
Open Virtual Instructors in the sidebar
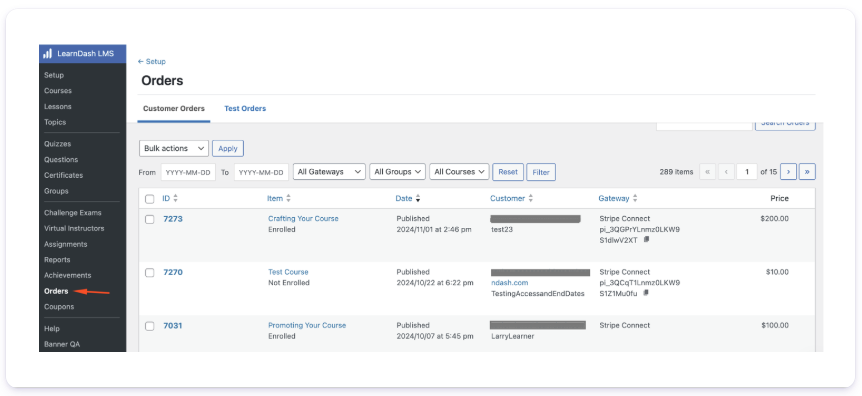(74, 228)
